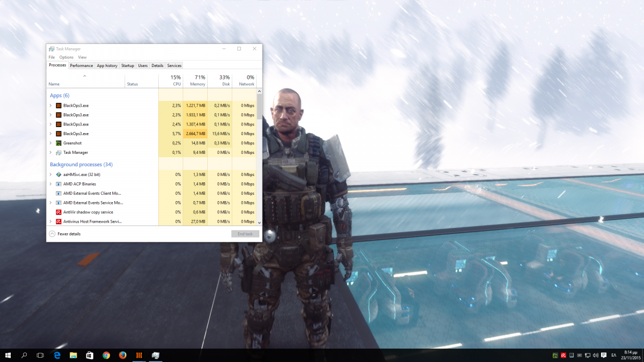Image resolution: width=644 pixels, height=362 pixels.
Task: Expand the BlackOps3.exe row using 1.307,4 MB
Action: pyautogui.click(x=51, y=124)
